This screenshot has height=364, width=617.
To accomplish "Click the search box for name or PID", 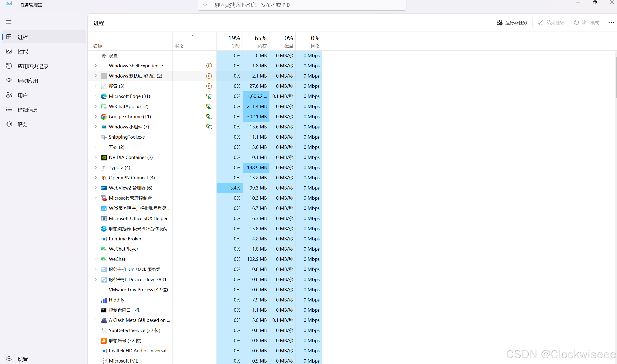I will pos(302,5).
